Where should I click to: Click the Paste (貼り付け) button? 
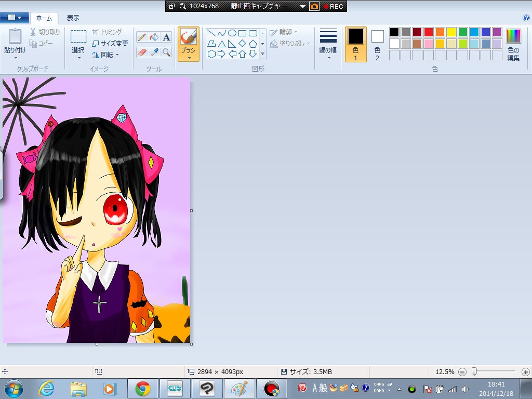[x=15, y=42]
